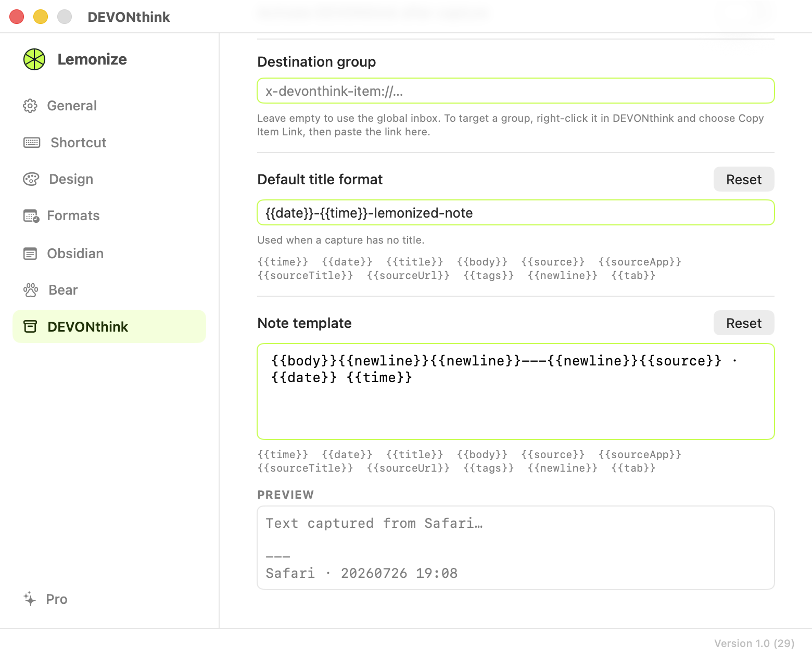Insert {{sourceUrl}} token under note template
The image size is (812, 658).
pos(408,468)
